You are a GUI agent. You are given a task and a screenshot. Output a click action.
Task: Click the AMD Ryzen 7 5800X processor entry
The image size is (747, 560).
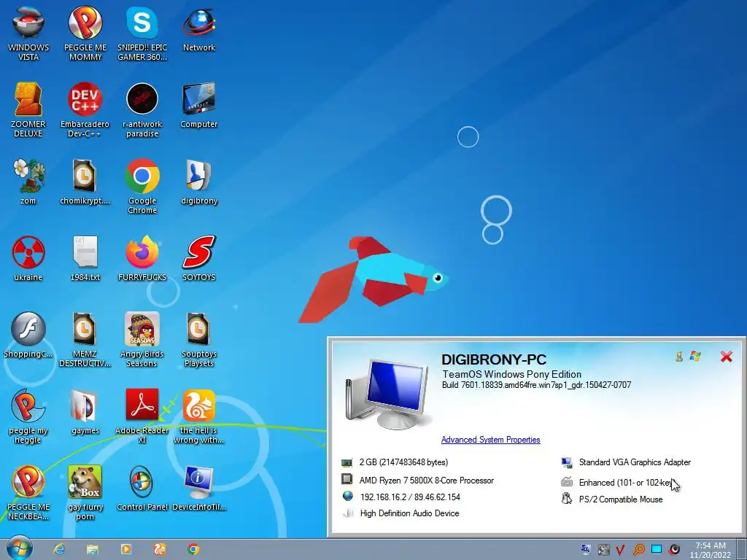[426, 481]
